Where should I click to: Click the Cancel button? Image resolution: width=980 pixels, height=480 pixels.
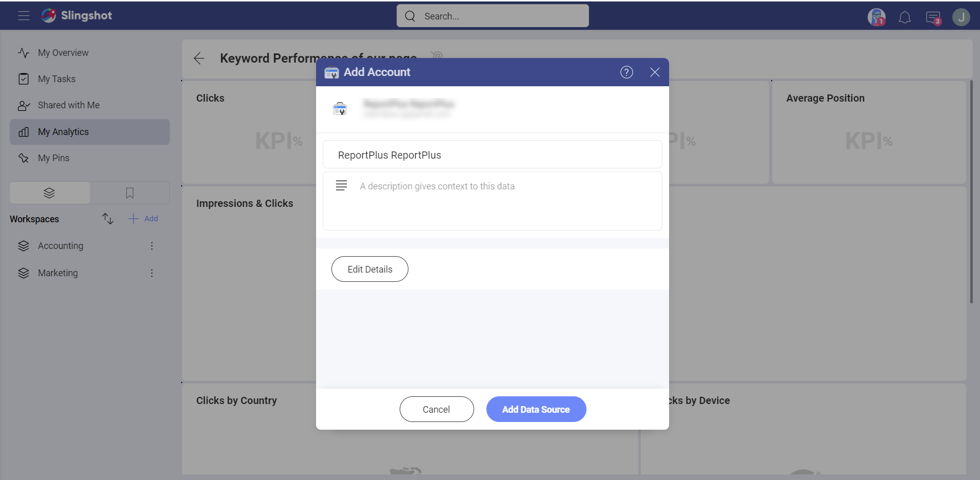click(x=437, y=409)
